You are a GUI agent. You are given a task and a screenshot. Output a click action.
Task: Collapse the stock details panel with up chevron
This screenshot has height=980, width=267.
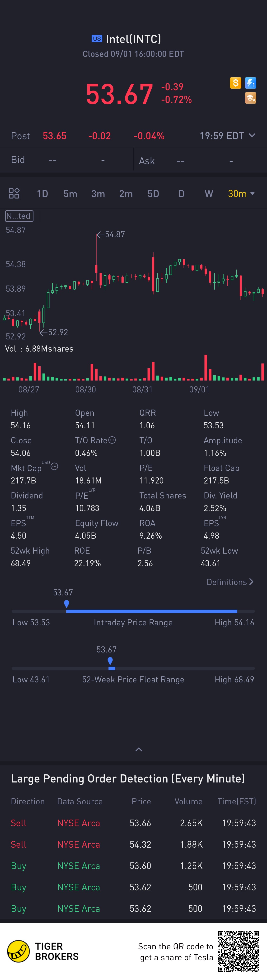[139, 749]
